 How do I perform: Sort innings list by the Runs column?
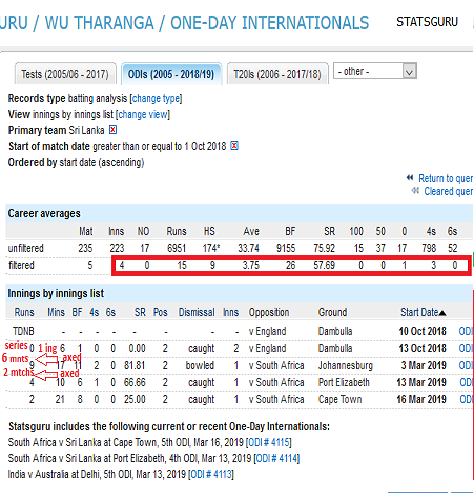click(24, 312)
